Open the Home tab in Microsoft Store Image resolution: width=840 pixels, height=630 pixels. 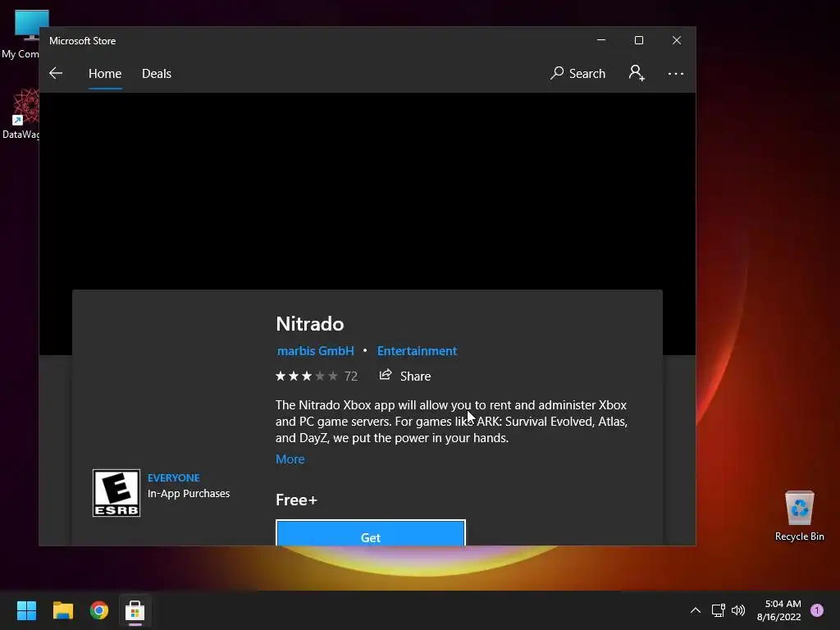105,73
